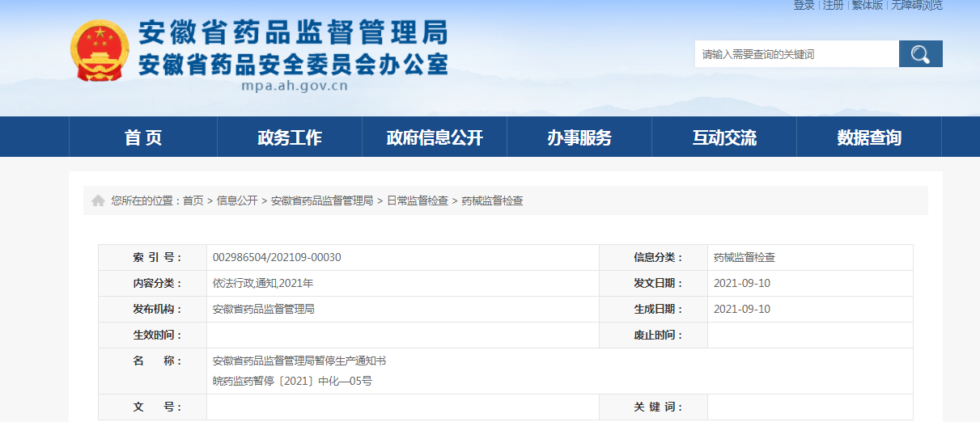The width and height of the screenshot is (980, 422).
Task: Open the 互动交流 navigation tab
Action: [x=724, y=137]
